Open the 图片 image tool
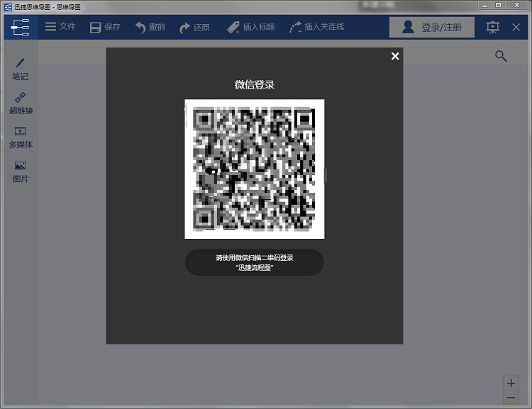 pyautogui.click(x=21, y=172)
